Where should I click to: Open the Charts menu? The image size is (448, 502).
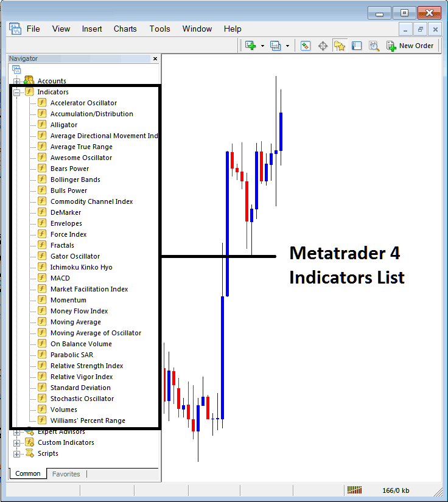click(125, 29)
